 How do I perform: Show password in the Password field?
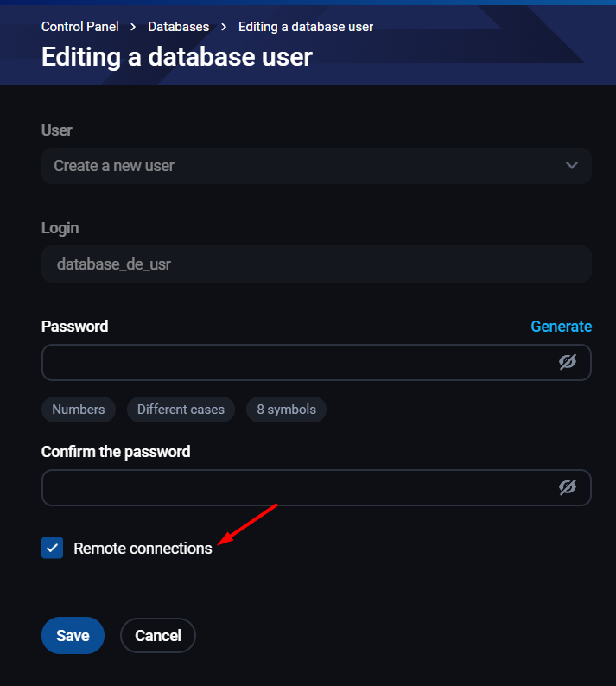pyautogui.click(x=568, y=362)
